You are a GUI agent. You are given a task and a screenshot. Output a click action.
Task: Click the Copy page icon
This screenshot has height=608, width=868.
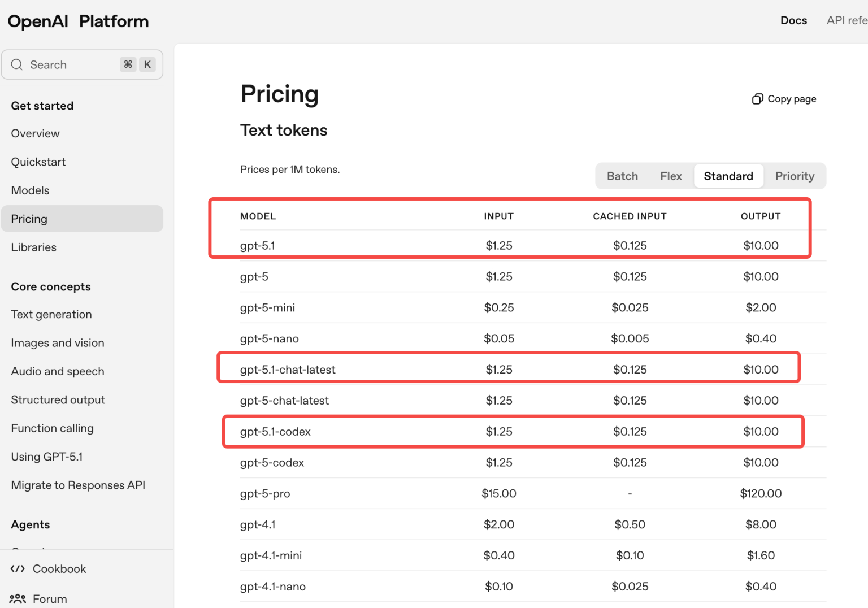(757, 99)
